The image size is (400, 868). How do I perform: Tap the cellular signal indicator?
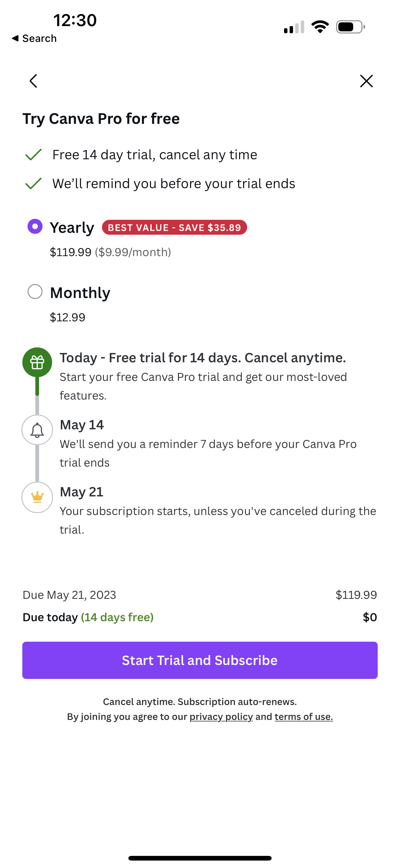pyautogui.click(x=294, y=27)
